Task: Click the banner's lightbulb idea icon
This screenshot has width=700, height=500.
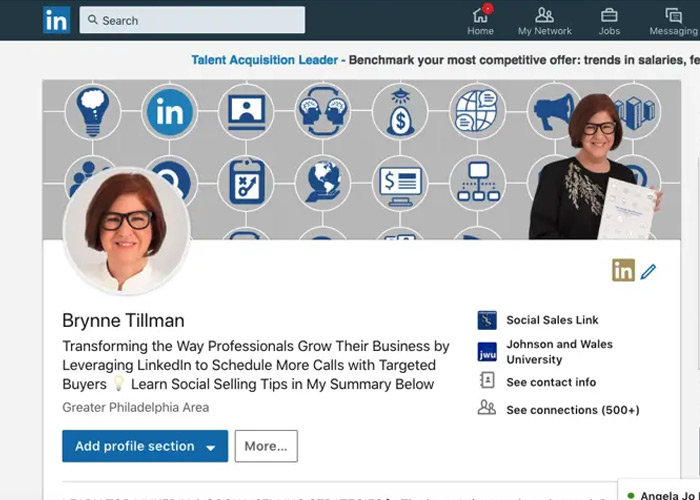Action: point(92,112)
